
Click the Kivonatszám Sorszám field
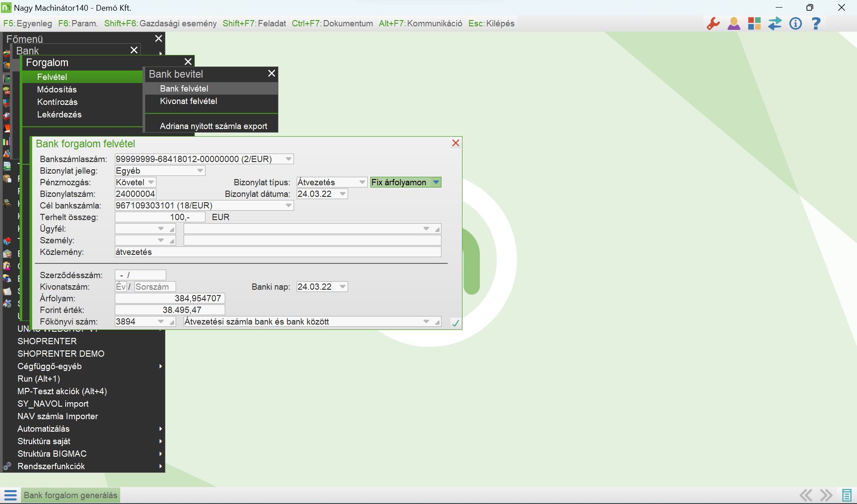[x=155, y=287]
